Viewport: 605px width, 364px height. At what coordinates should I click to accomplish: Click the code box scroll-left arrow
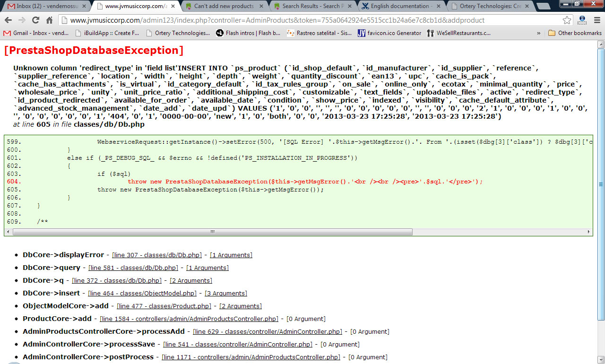click(8, 232)
